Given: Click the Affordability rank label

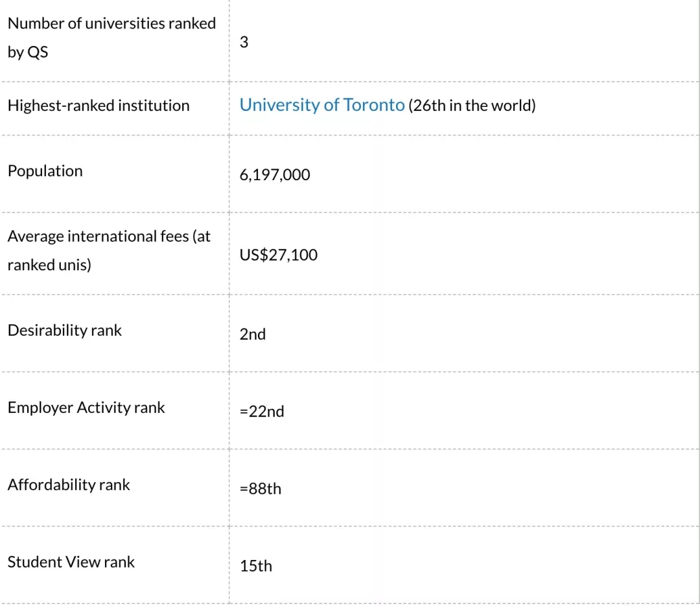Looking at the screenshot, I should 69,485.
